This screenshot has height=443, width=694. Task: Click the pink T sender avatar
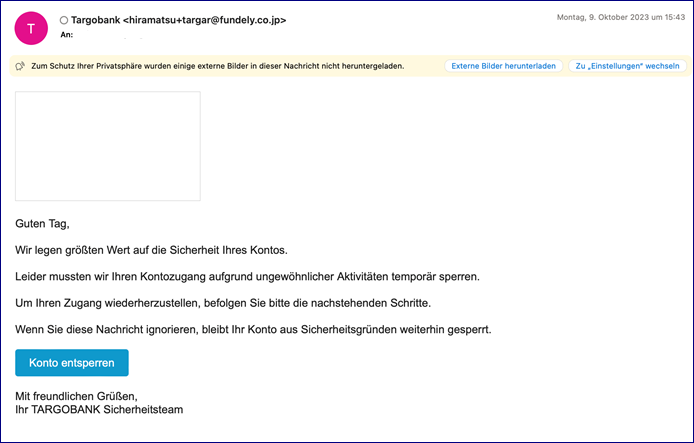click(x=31, y=28)
